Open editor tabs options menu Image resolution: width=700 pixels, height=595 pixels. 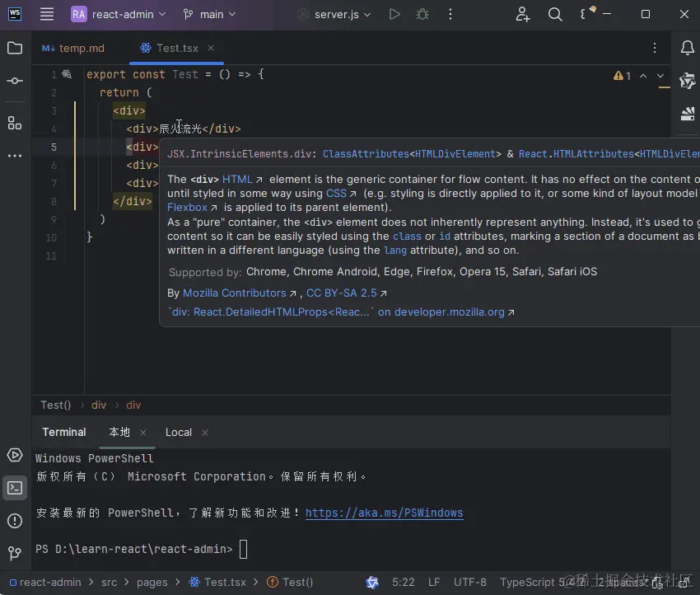click(655, 48)
